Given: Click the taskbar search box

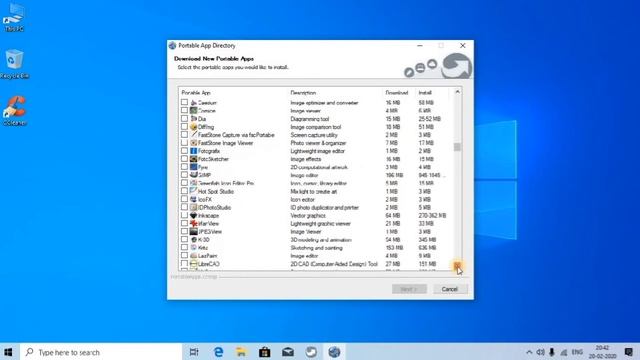Looking at the screenshot, I should pos(100,352).
